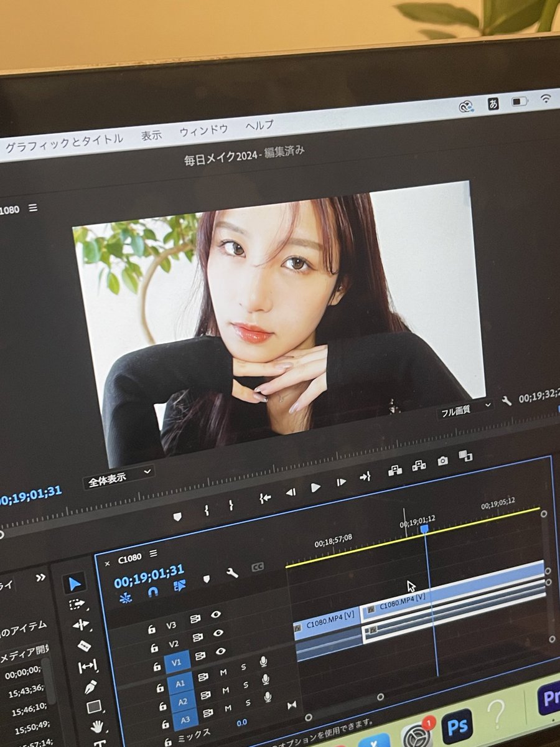Screen dimensions: 560x747
Task: Toggle sync lock on V2 track
Action: click(198, 637)
